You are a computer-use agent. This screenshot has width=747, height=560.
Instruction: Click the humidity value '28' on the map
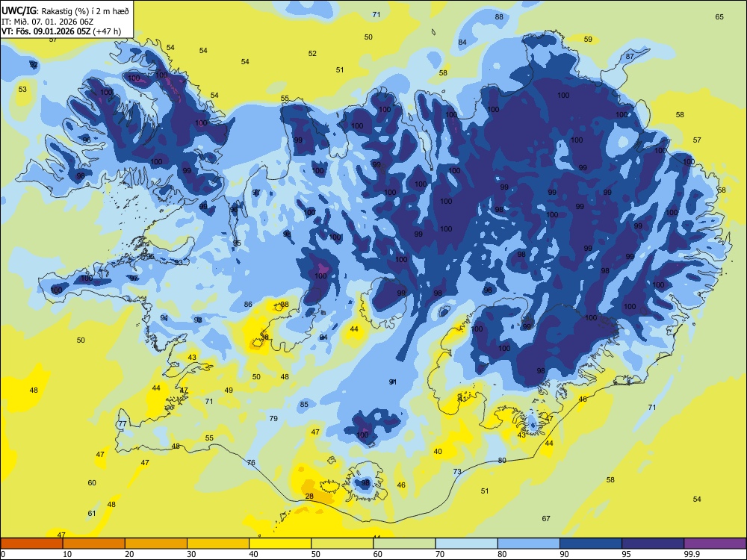pos(309,497)
